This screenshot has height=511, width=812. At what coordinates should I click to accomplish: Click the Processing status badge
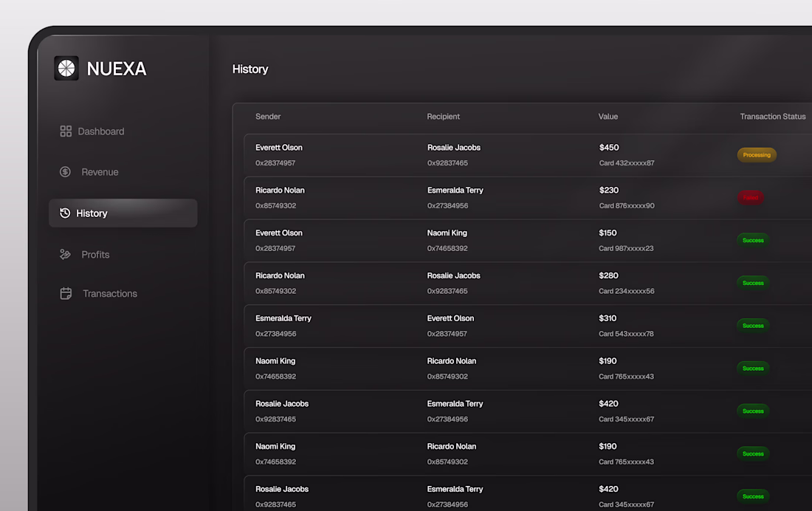click(x=757, y=155)
